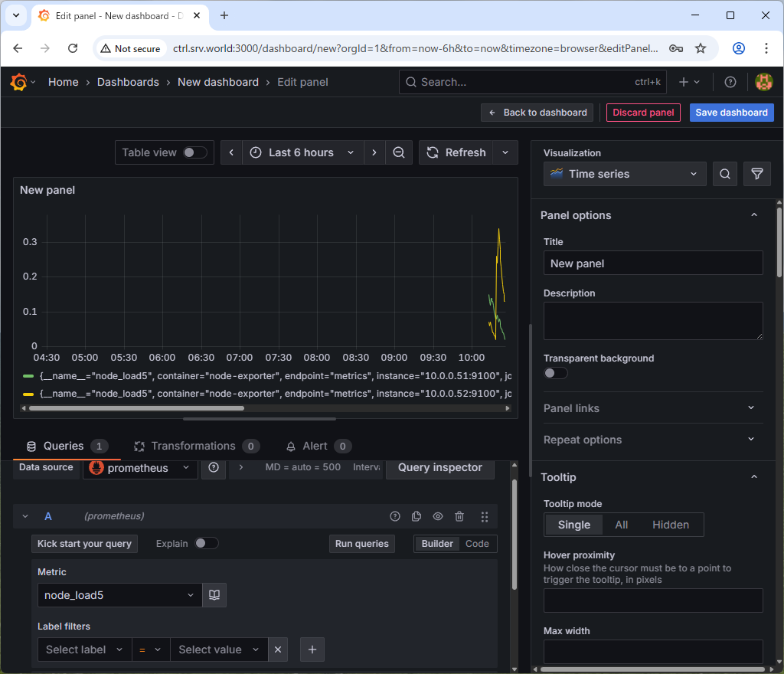784x674 pixels.
Task: Open the Time series visualization dropdown
Action: [625, 174]
